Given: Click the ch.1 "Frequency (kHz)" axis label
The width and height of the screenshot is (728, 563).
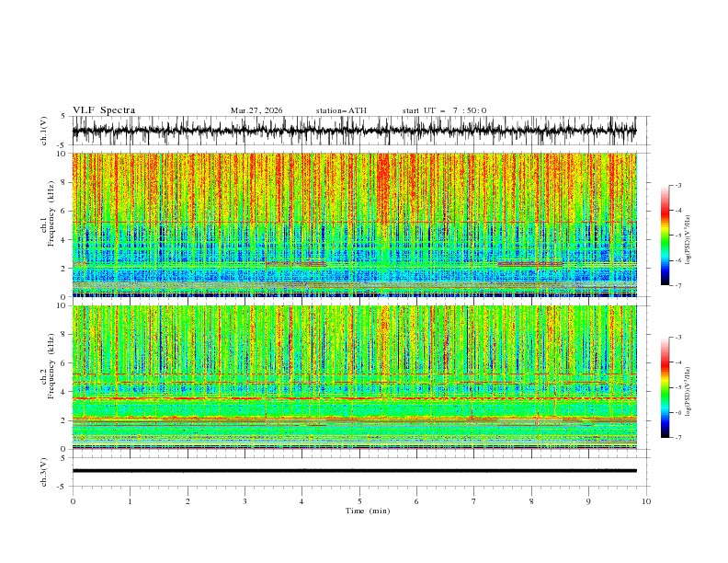Looking at the screenshot, I should (x=51, y=214).
